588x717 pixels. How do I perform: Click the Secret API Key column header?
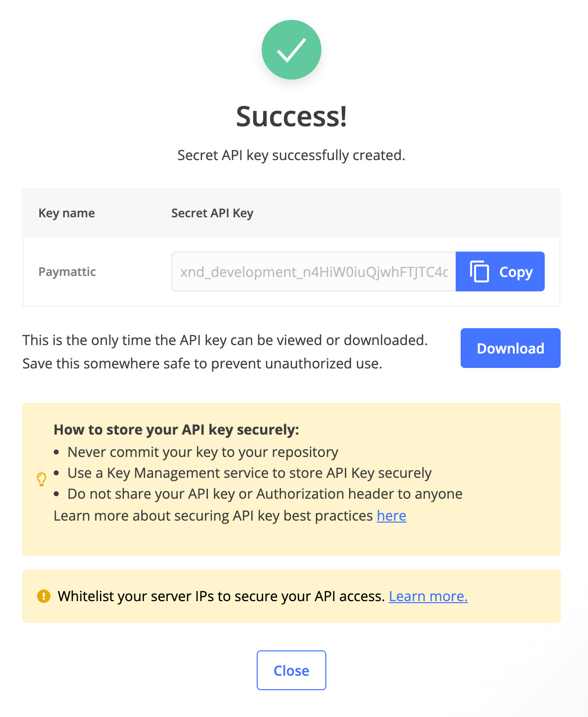(212, 213)
